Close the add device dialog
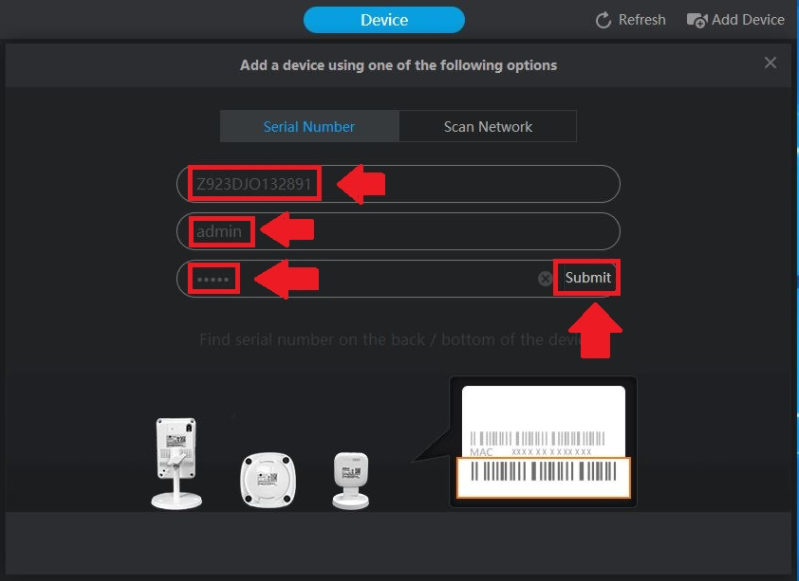Viewport: 799px width, 581px height. click(770, 63)
